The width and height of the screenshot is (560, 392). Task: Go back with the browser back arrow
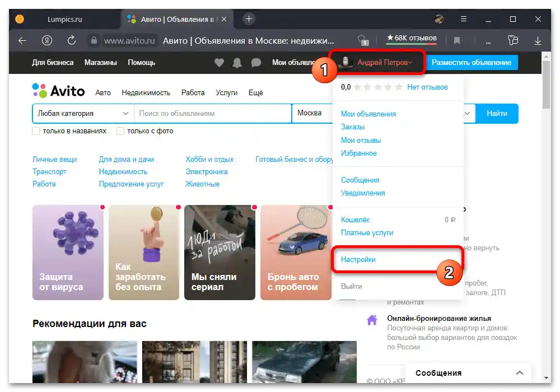pos(22,41)
